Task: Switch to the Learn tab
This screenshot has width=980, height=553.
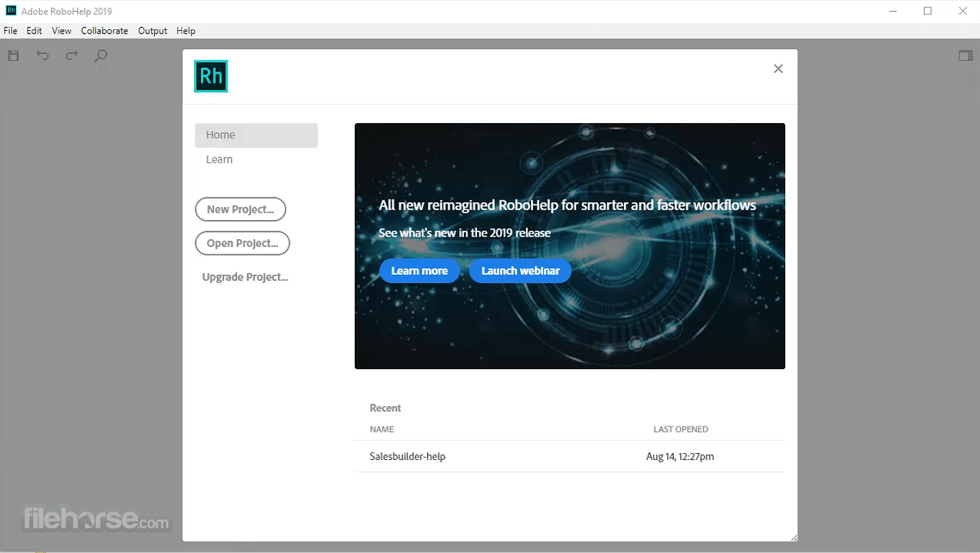Action: (x=219, y=159)
